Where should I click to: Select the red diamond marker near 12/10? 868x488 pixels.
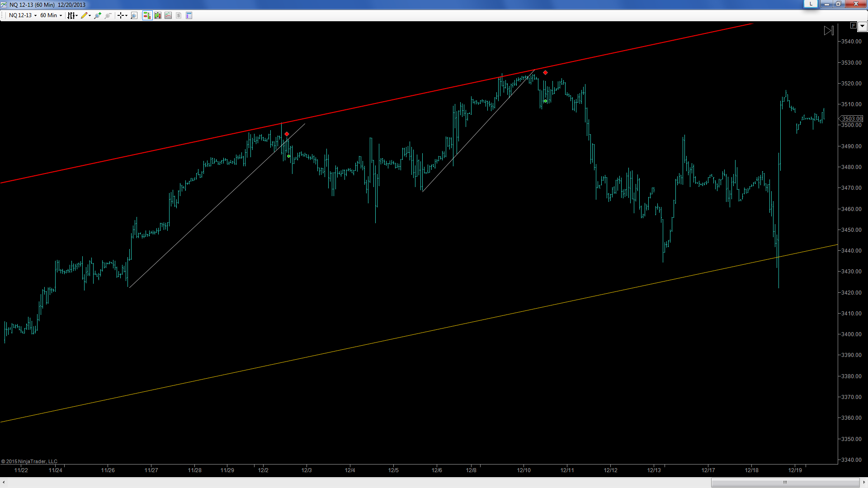[x=545, y=73]
